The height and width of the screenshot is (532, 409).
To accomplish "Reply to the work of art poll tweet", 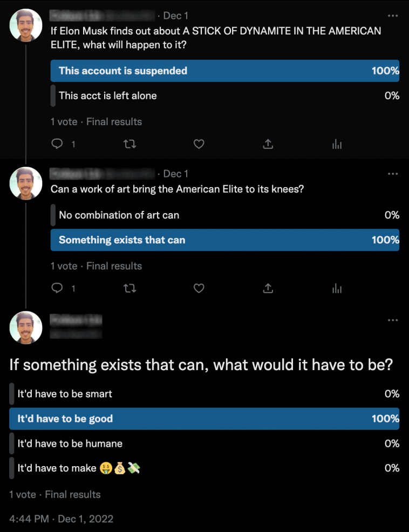I will point(57,289).
